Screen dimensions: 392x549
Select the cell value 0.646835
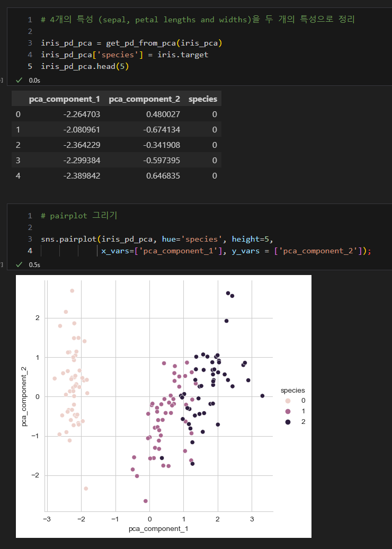click(164, 176)
